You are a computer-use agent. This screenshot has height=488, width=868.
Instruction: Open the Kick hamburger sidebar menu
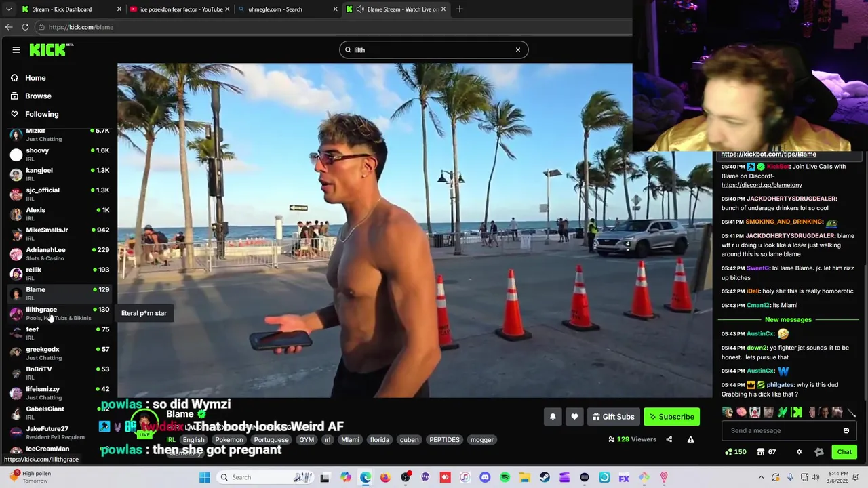[x=16, y=49]
